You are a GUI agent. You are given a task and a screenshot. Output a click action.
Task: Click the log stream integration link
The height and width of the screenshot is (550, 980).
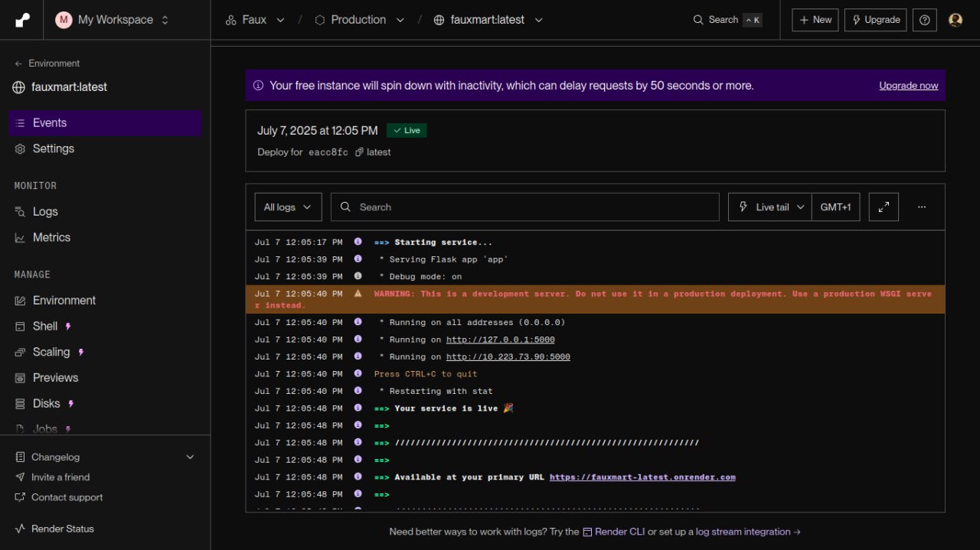click(748, 532)
